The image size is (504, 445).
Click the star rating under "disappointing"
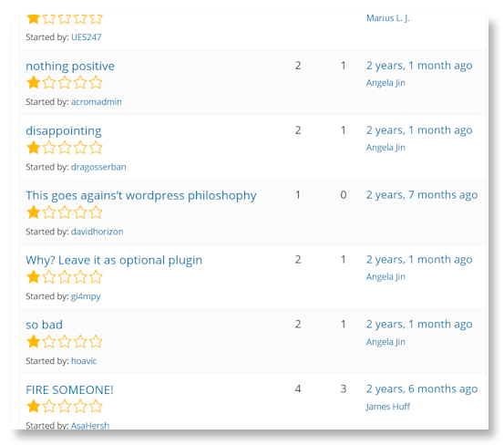coord(65,148)
